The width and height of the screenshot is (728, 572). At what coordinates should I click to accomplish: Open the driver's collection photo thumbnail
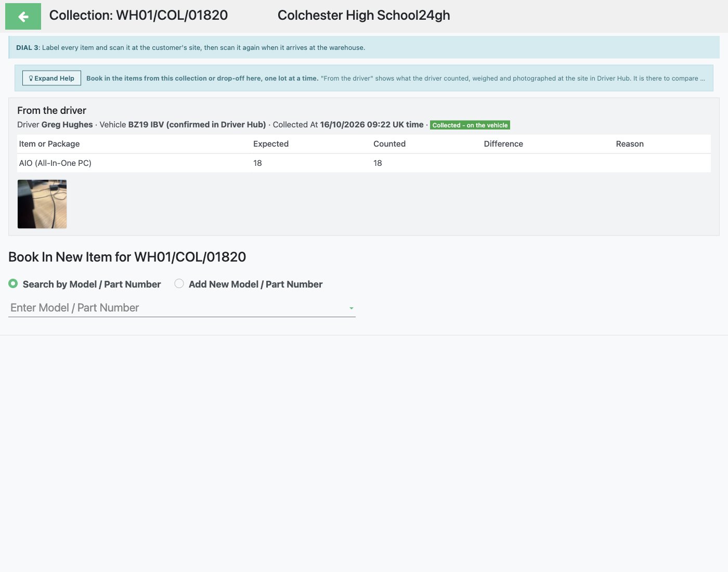42,204
